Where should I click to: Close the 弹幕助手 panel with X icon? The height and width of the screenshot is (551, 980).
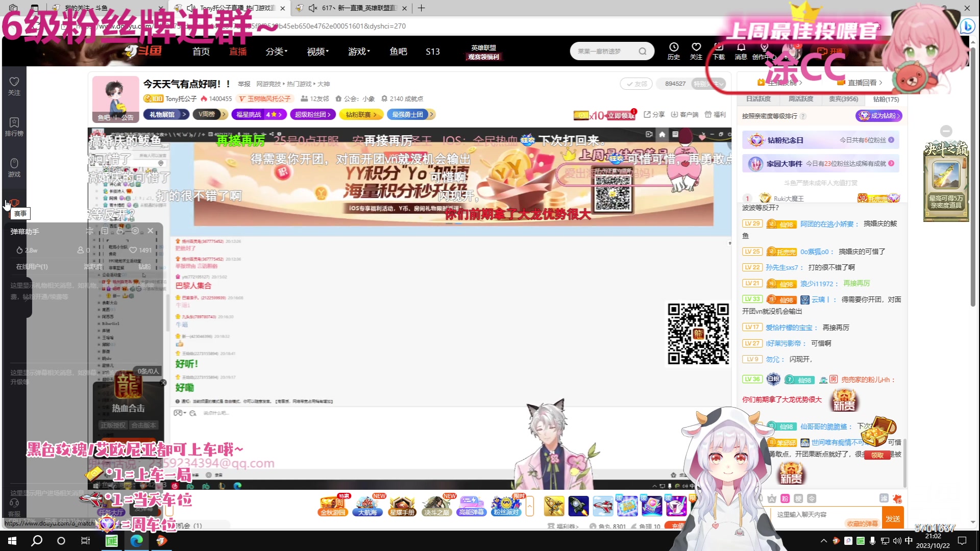coord(151,231)
